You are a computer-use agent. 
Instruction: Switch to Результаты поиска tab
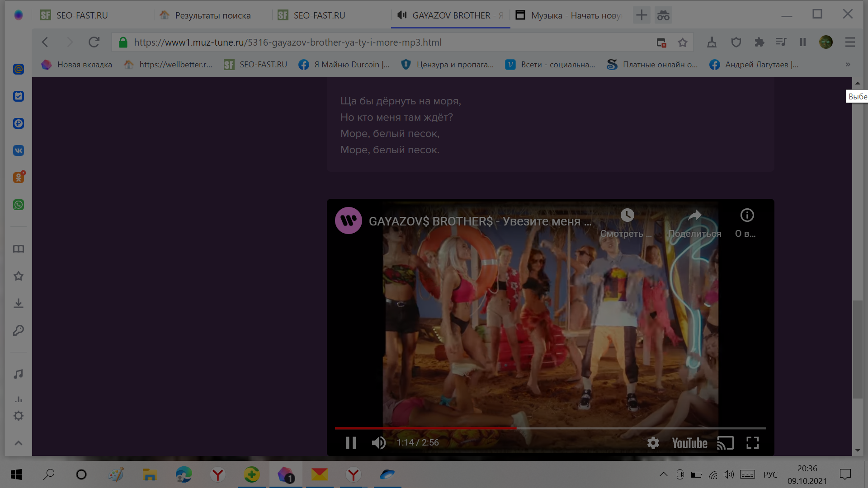pos(212,15)
